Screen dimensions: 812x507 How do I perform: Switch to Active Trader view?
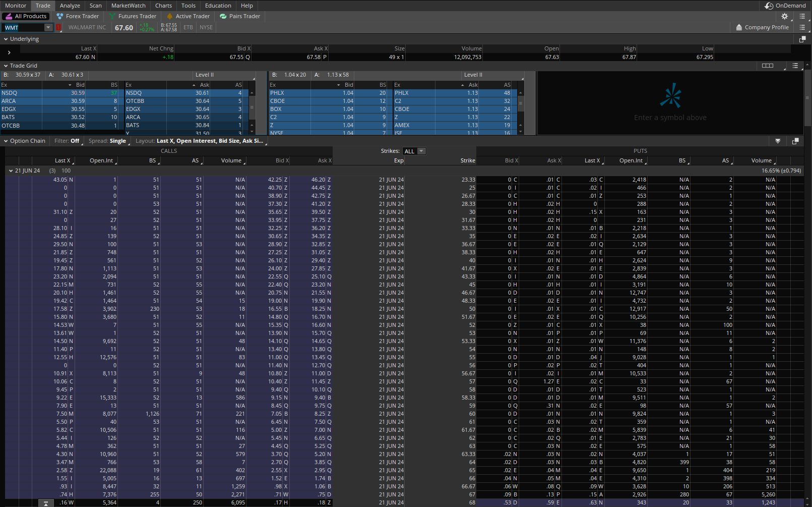tap(188, 16)
